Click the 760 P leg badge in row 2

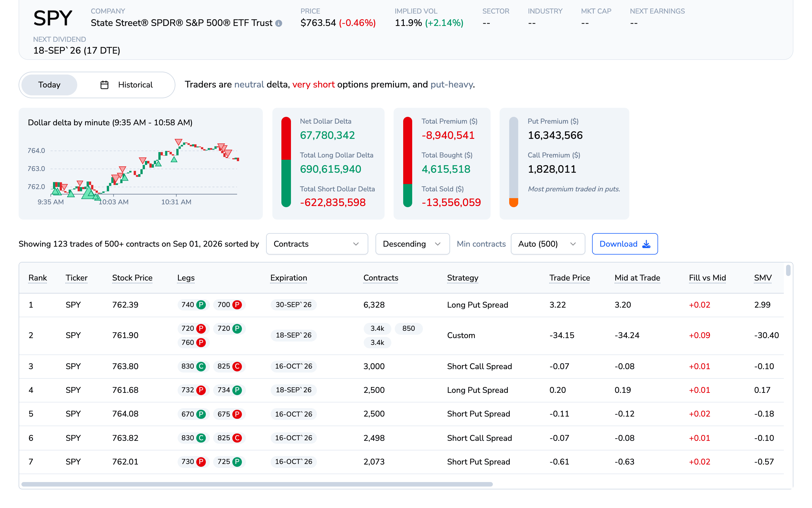193,342
